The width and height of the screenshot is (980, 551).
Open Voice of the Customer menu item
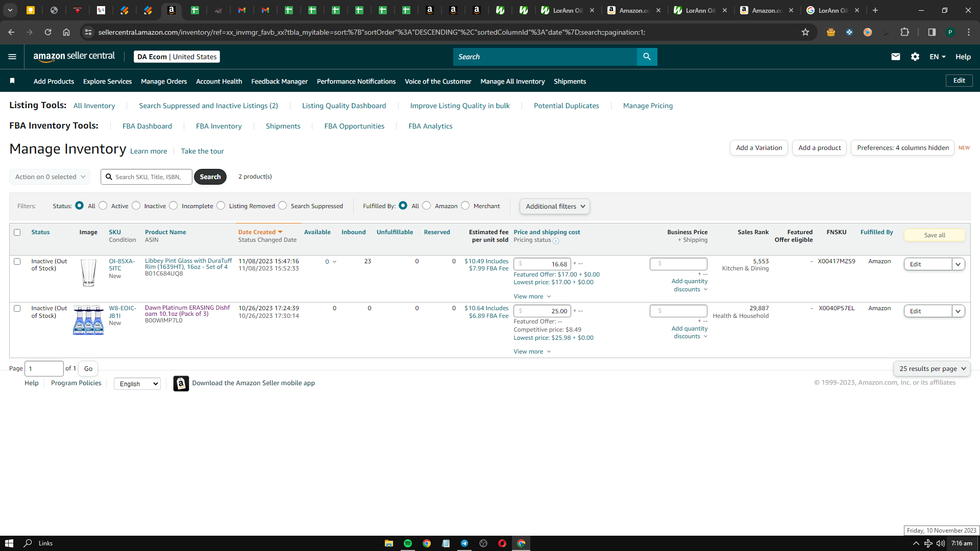click(x=438, y=81)
